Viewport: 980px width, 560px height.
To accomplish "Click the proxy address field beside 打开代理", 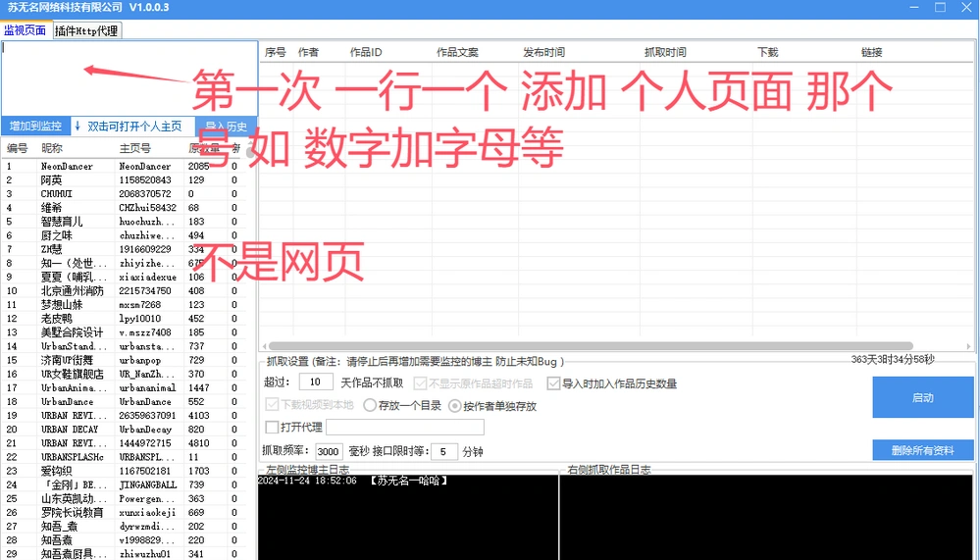I will 404,428.
